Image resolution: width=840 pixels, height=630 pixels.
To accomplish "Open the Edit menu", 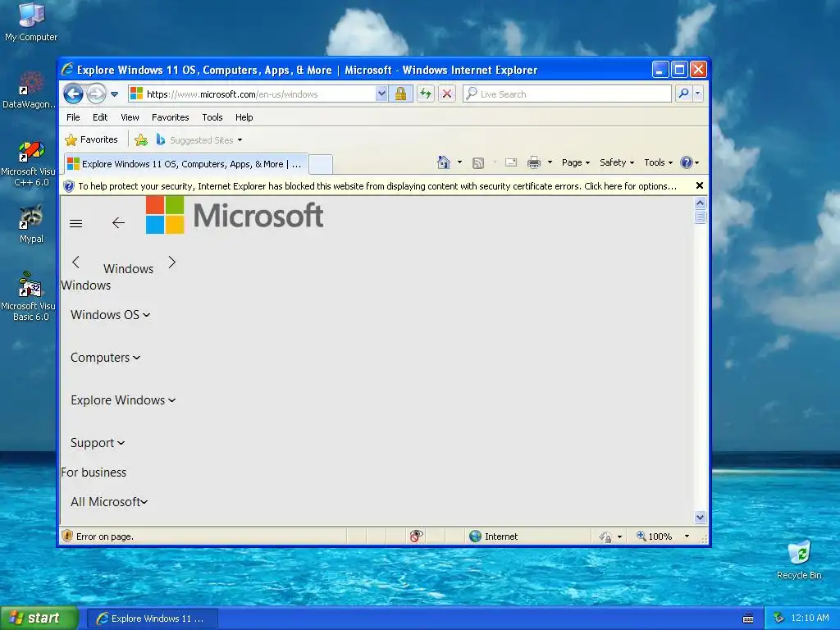I will 99,117.
